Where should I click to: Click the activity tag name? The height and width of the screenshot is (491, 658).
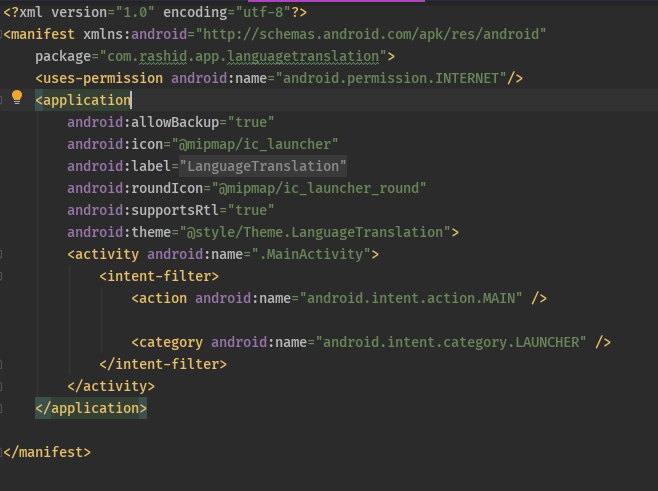click(x=107, y=254)
